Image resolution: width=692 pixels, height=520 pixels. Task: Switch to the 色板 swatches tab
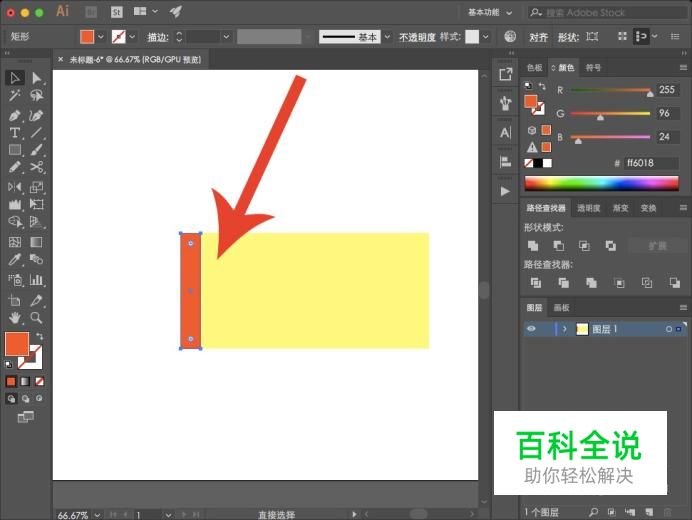pos(534,68)
